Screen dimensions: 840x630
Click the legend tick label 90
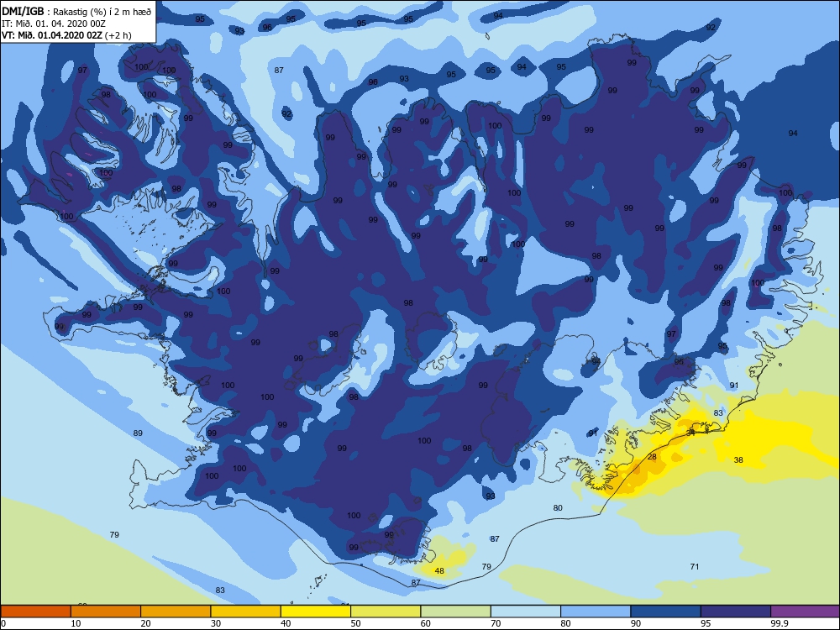click(636, 623)
